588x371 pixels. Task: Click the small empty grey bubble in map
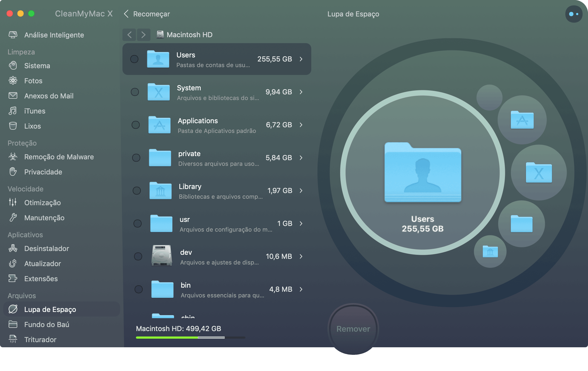[489, 98]
